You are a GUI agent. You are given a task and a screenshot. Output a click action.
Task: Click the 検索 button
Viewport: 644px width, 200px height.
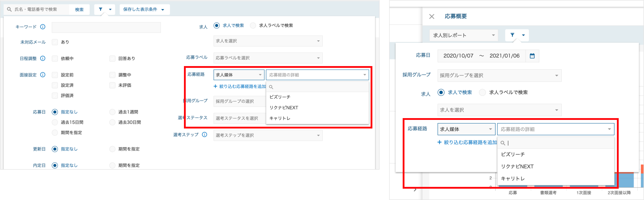coord(79,10)
